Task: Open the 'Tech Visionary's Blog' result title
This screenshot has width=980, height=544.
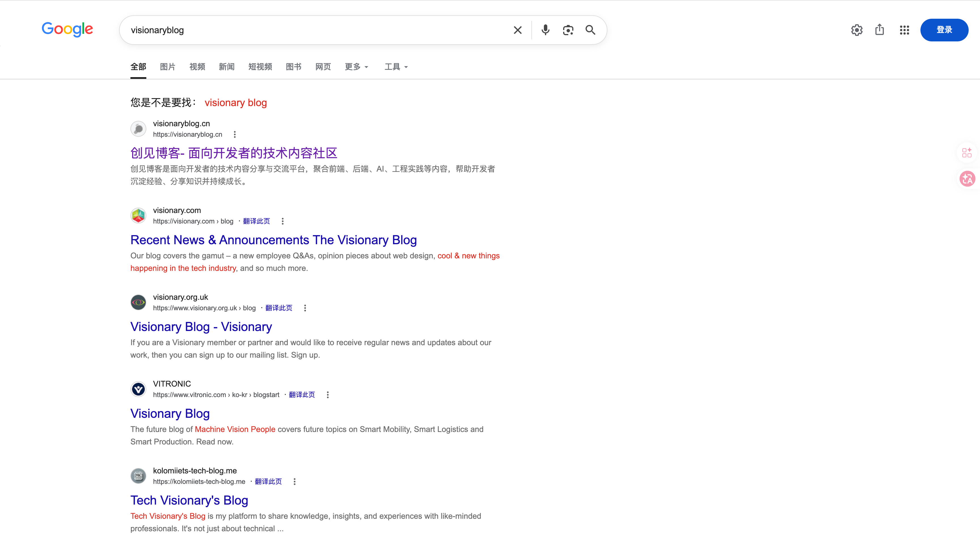Action: click(x=189, y=500)
